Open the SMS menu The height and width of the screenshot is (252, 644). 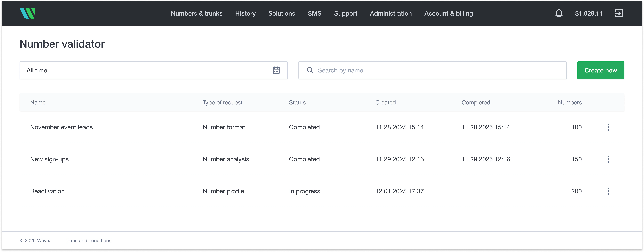click(315, 13)
